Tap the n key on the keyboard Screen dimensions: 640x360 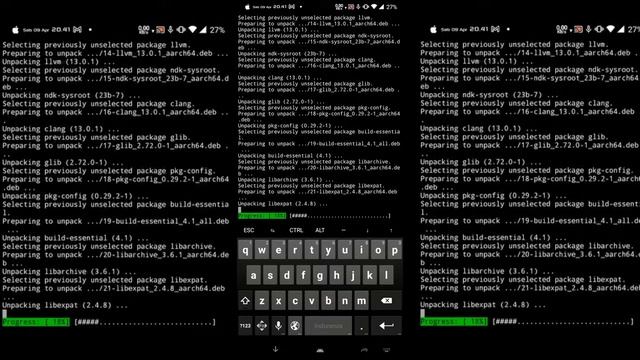pos(345,301)
